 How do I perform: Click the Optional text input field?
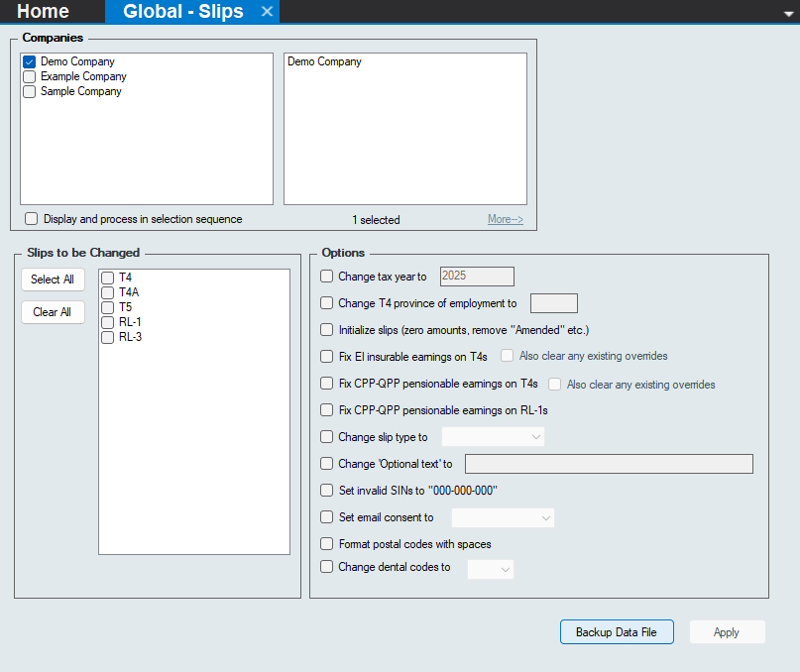609,464
